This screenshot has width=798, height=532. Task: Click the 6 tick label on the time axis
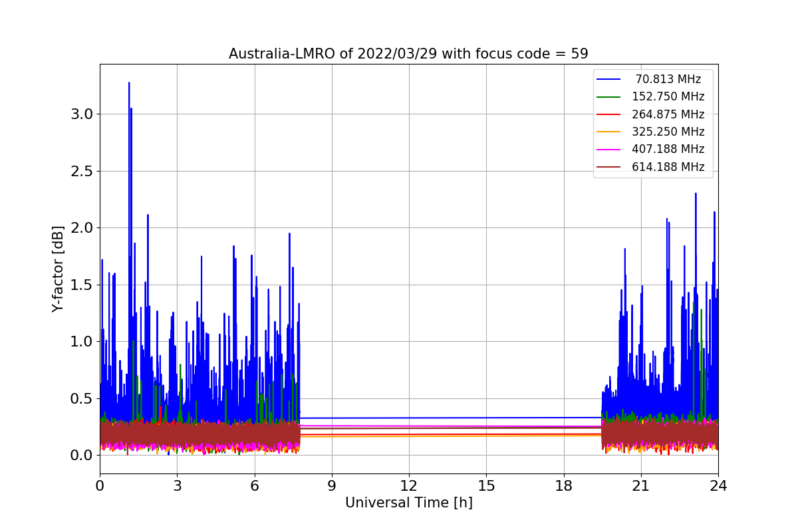coord(255,485)
